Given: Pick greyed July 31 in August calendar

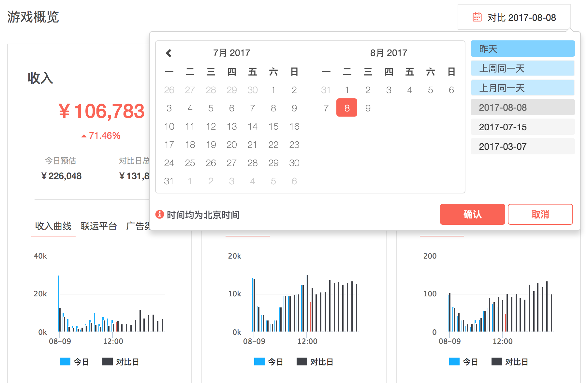Looking at the screenshot, I should [x=326, y=90].
